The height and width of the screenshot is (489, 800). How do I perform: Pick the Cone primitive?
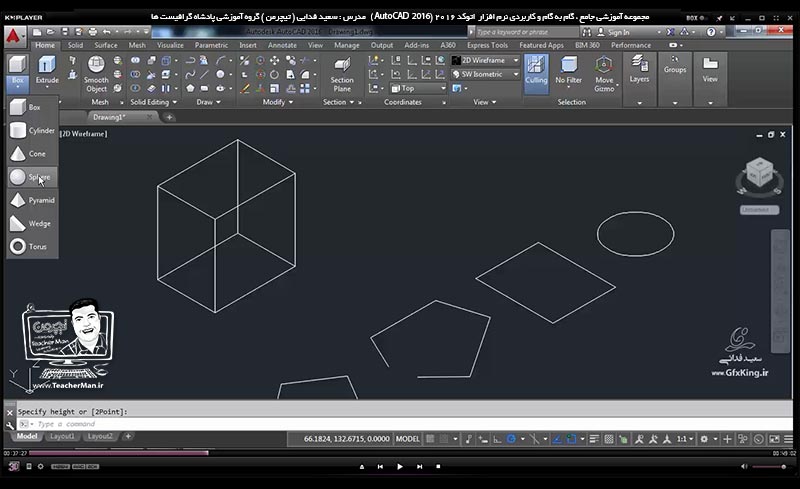[33, 154]
